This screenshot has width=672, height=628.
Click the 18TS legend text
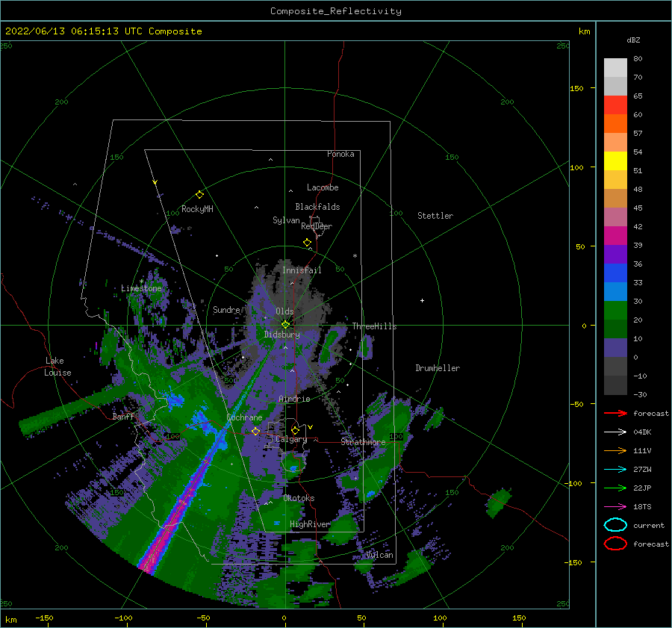pyautogui.click(x=642, y=506)
